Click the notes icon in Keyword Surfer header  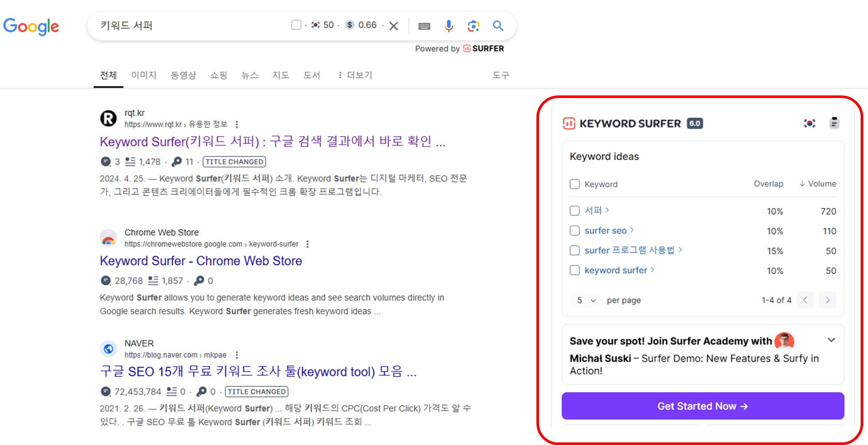click(x=834, y=123)
